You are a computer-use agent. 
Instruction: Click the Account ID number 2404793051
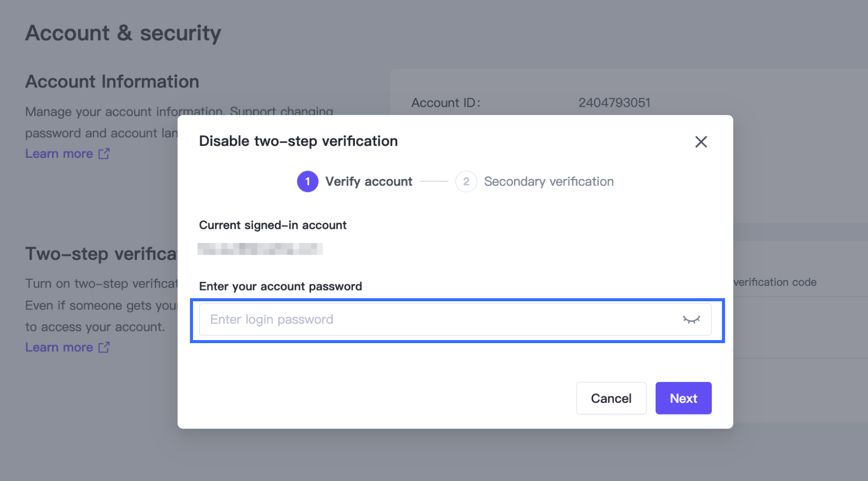point(614,103)
